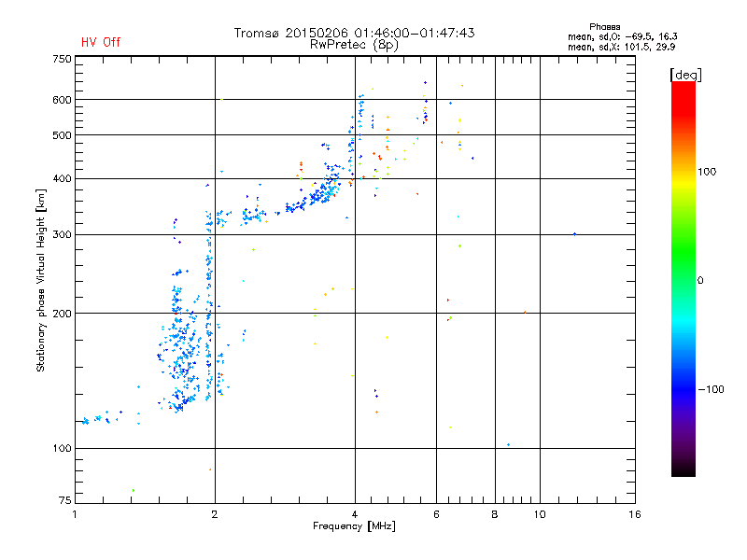Click the 6 MHz x-axis label
Viewport: 747px width, 560px height.
pos(436,514)
